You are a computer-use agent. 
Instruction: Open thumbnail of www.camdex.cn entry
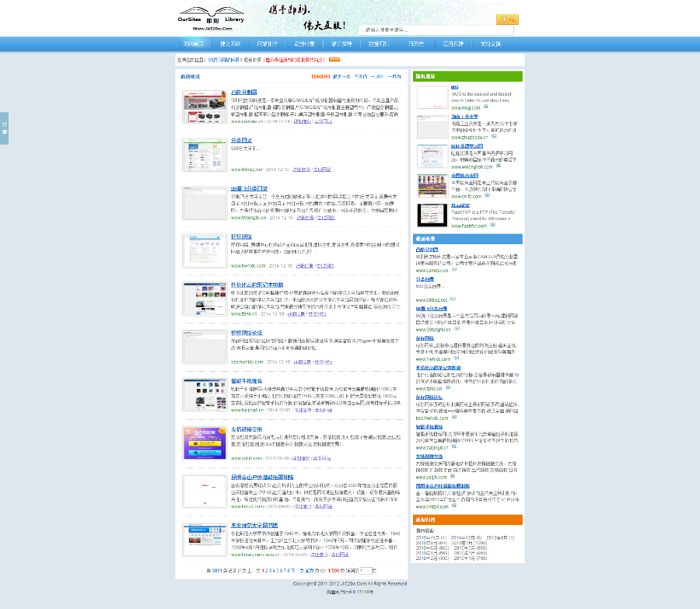click(x=205, y=107)
